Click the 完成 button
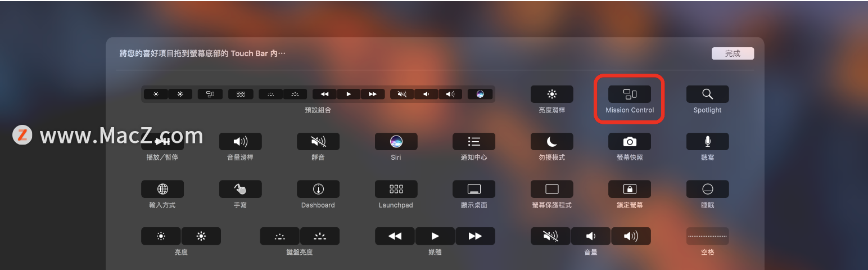The width and height of the screenshot is (868, 270). pyautogui.click(x=733, y=53)
